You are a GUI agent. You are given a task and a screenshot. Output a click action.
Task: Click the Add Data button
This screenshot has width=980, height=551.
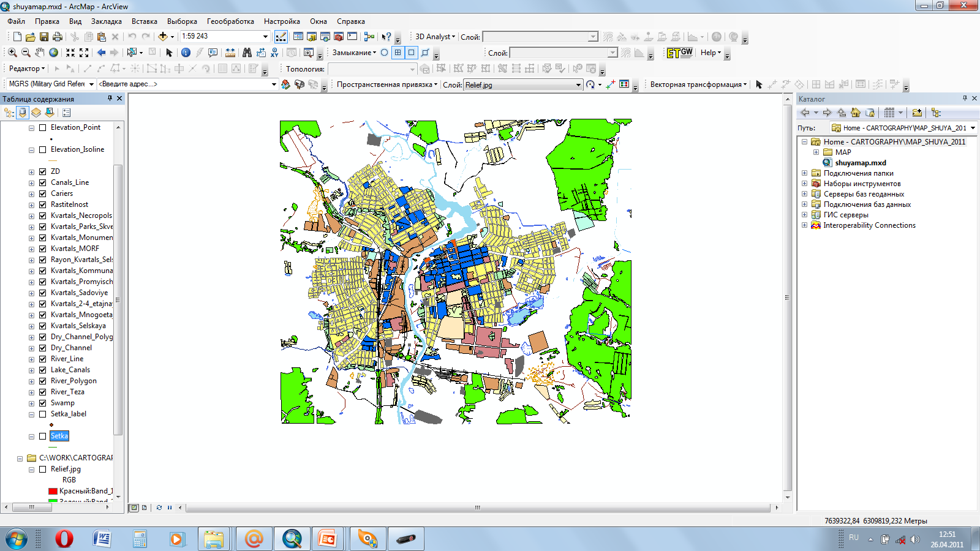click(x=163, y=37)
